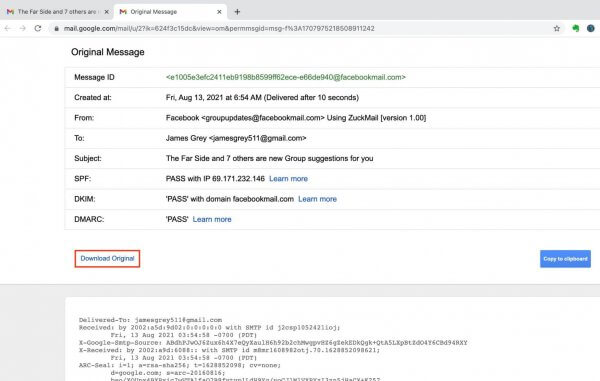Click "'PASS' with domain facebookmail.com" text
Image resolution: width=600 pixels, height=381 pixels.
(230, 199)
